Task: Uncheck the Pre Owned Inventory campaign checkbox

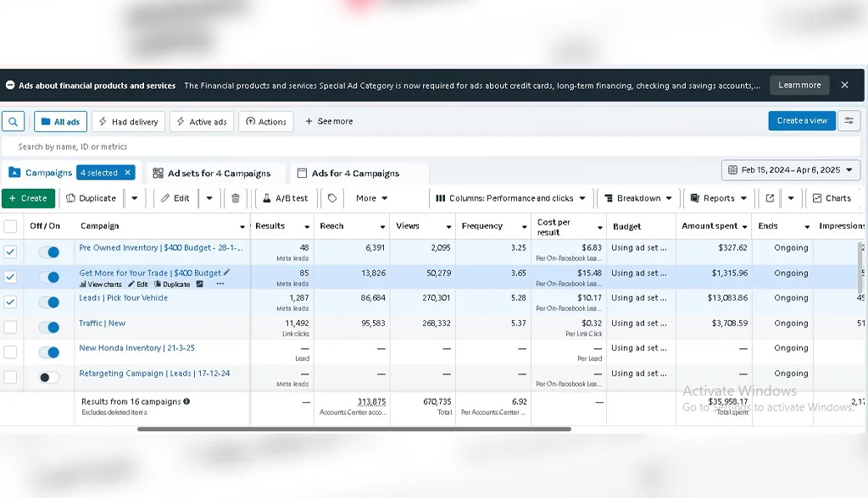Action: point(10,252)
